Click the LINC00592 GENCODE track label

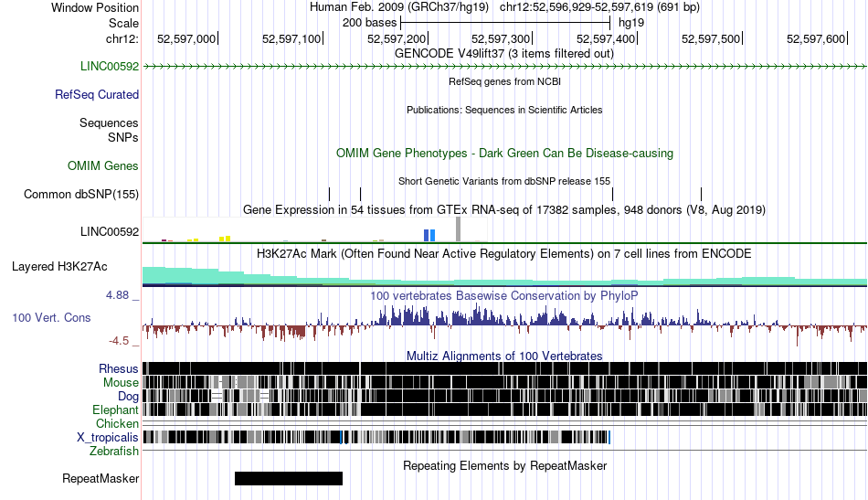pos(109,66)
